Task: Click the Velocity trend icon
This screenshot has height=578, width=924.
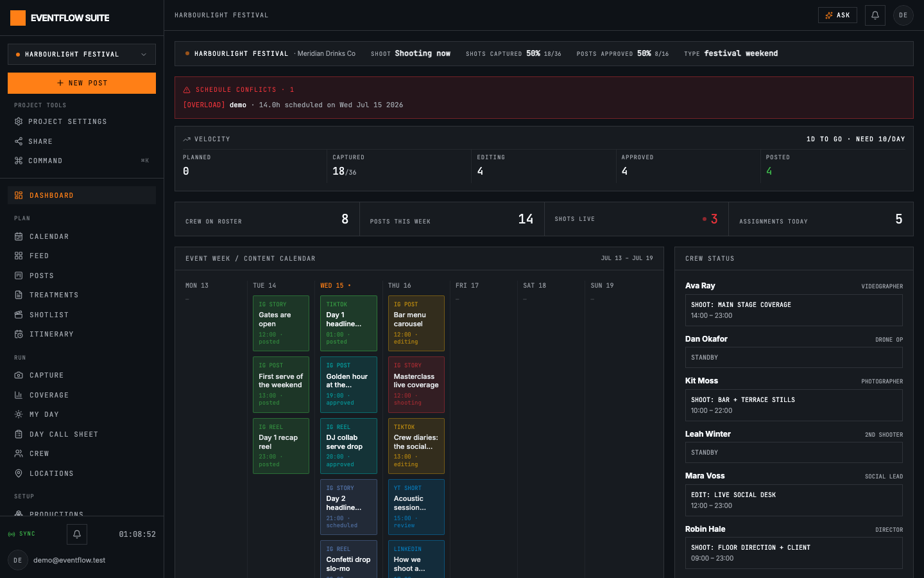Action: [187, 139]
